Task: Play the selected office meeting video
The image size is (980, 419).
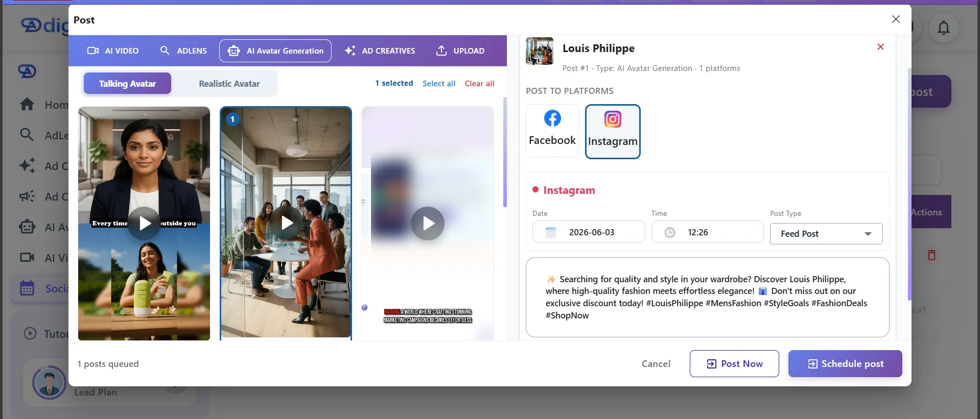Action: (x=286, y=223)
